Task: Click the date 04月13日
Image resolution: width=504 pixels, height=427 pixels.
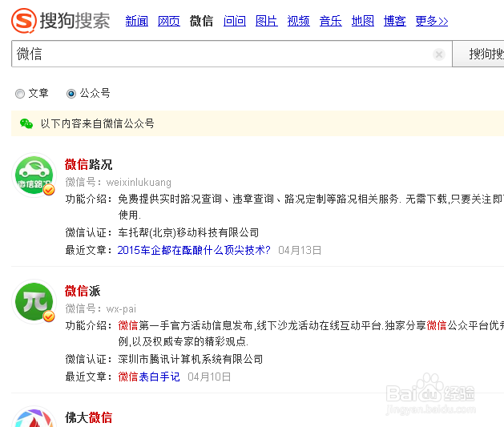Action: (300, 250)
